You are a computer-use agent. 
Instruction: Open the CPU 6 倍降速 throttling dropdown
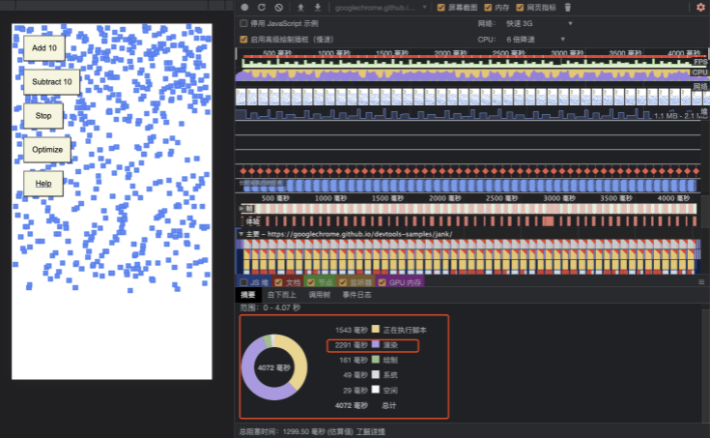tap(535, 39)
